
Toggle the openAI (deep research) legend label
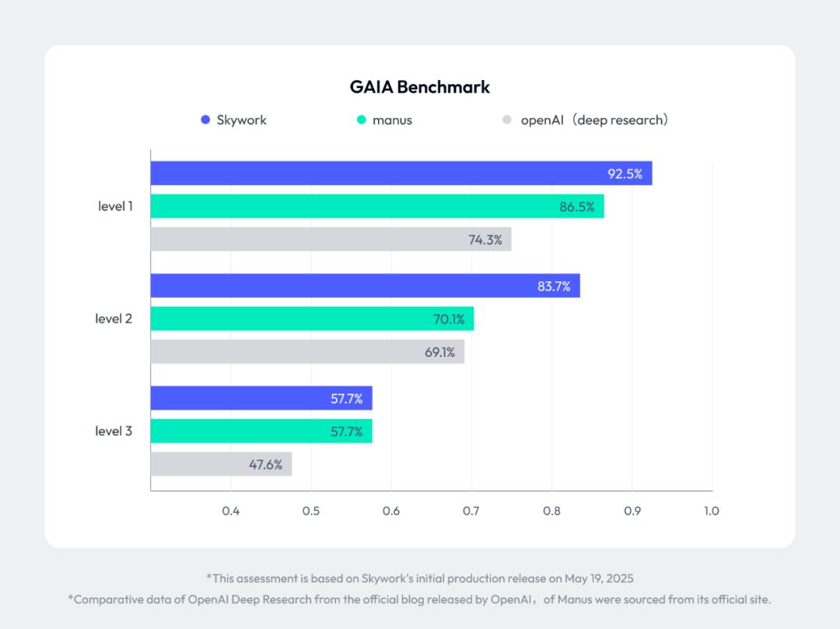594,120
